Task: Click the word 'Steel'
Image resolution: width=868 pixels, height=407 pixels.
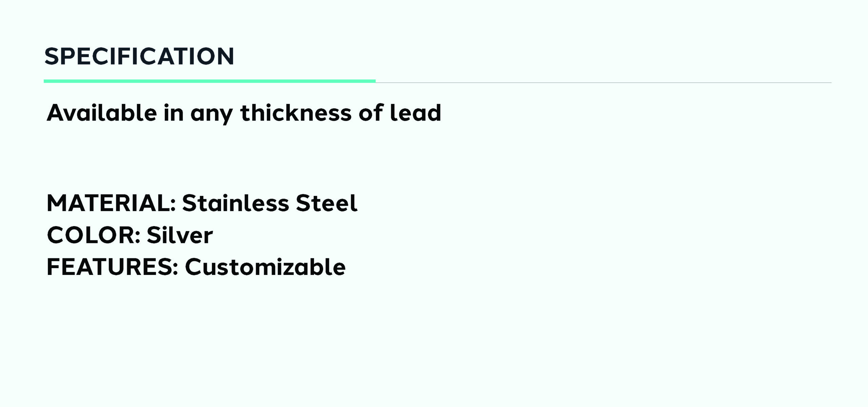Action: (327, 203)
